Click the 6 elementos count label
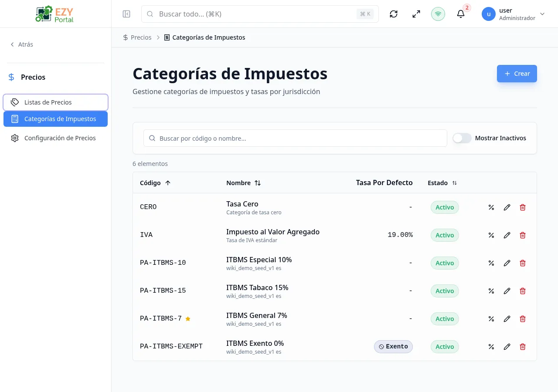This screenshot has height=392, width=558. click(150, 164)
